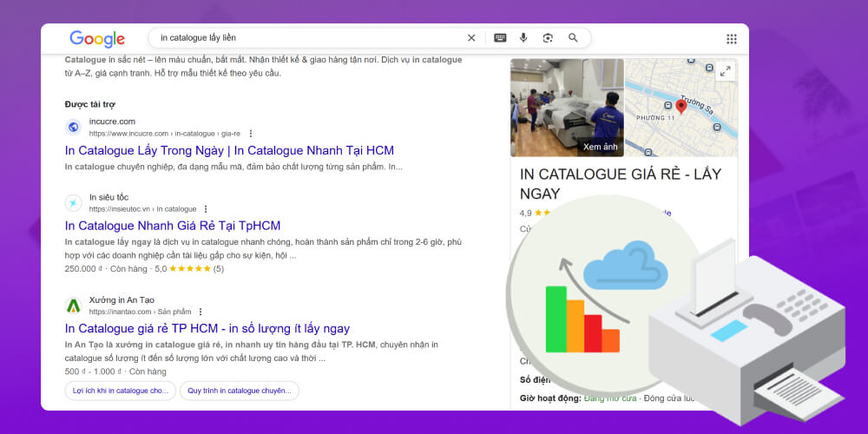The height and width of the screenshot is (434, 868).
Task: Click the 'In siêu tốc' site name
Action: [109, 197]
